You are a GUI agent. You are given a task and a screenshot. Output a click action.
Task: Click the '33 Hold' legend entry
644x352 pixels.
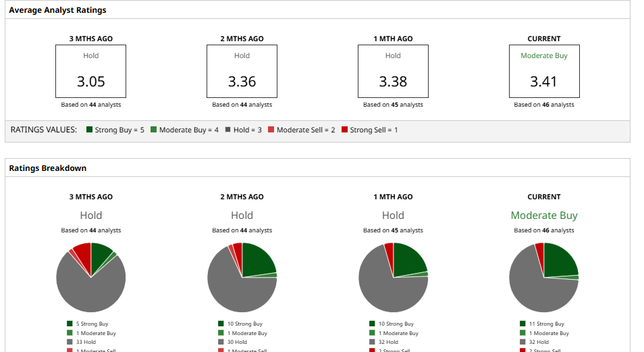pyautogui.click(x=86, y=342)
